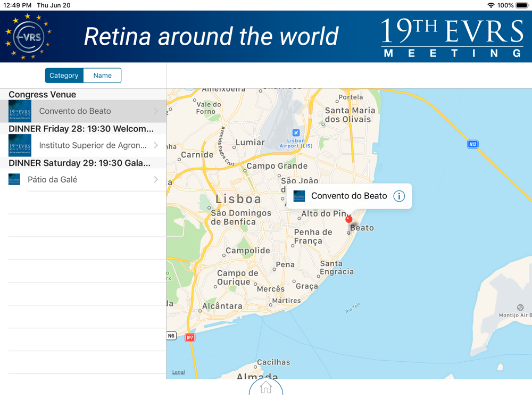Tap the battery indicator in status bar
This screenshot has height=399, width=532.
(x=522, y=5)
